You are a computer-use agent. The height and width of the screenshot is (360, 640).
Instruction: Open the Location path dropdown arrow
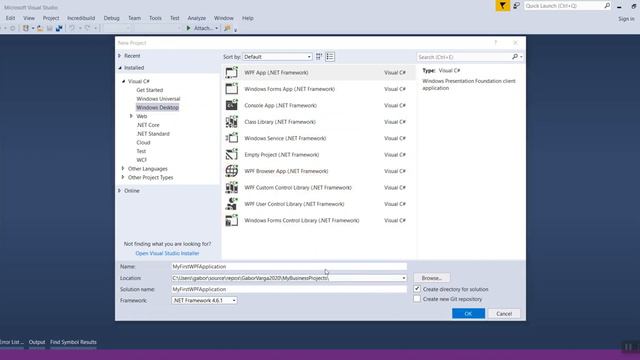click(x=404, y=278)
